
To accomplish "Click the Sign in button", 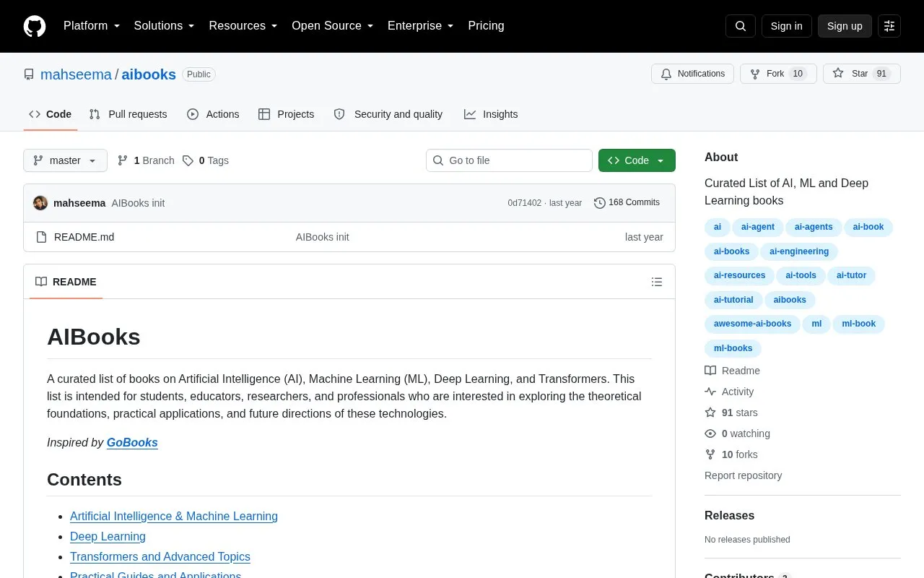I will click(x=786, y=26).
